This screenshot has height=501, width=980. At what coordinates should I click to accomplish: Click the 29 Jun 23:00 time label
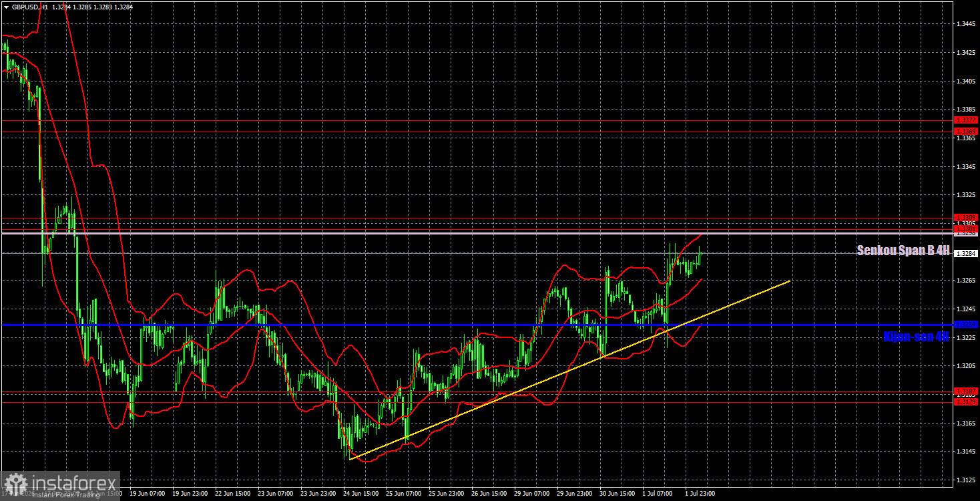[574, 494]
